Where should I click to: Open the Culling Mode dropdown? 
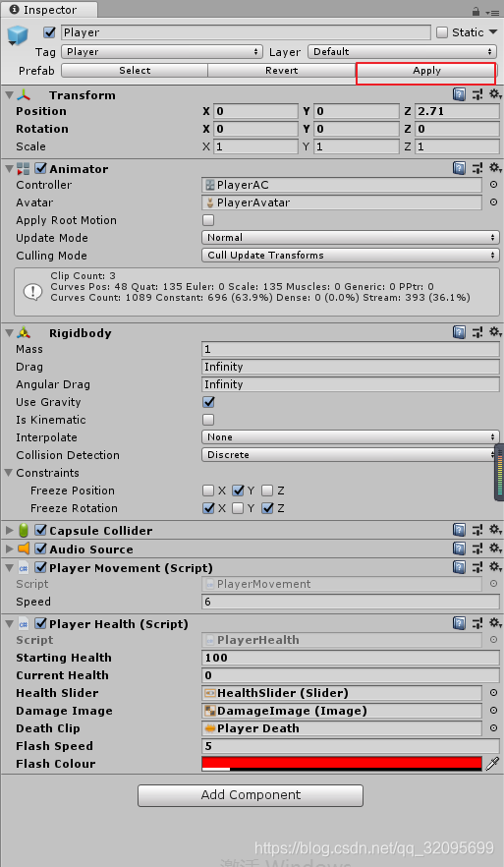click(x=351, y=255)
